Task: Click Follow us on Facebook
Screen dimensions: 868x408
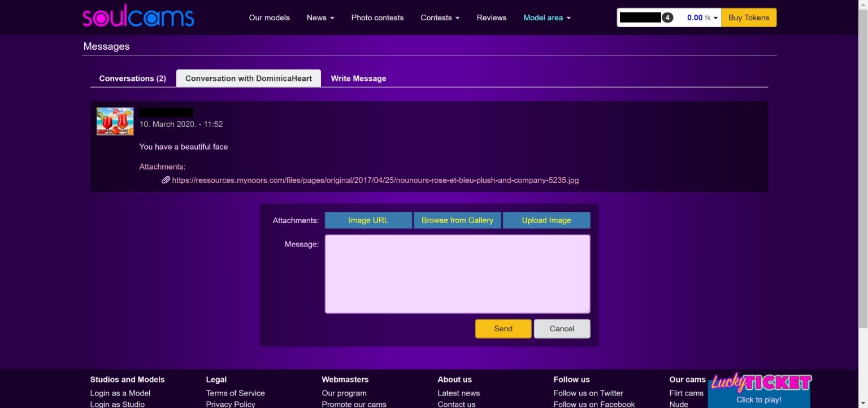Action: coord(594,404)
